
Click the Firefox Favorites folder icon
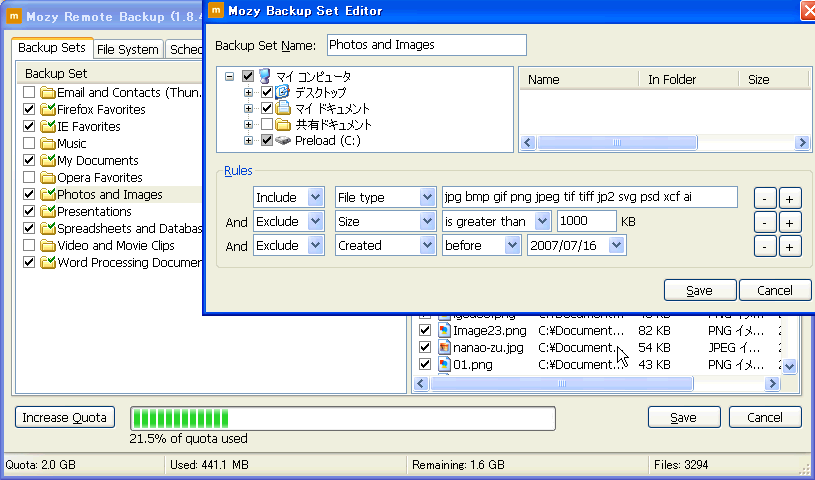click(48, 110)
